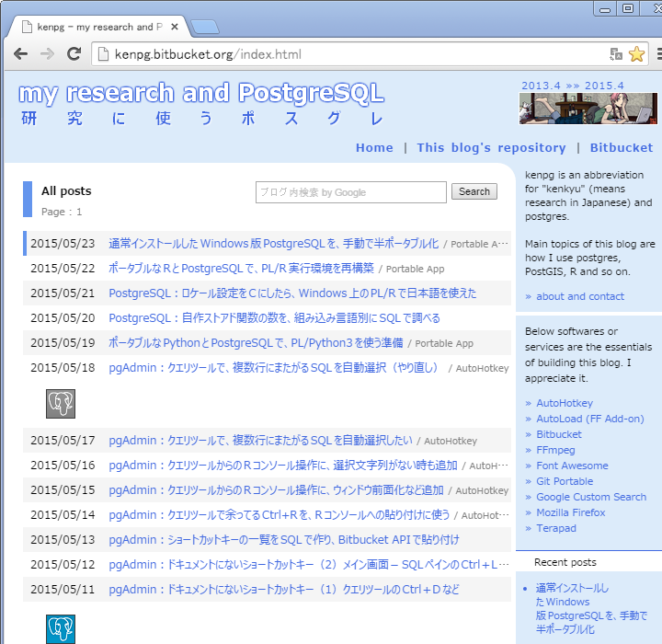Focus the blog search input field
The width and height of the screenshot is (662, 644).
(351, 192)
